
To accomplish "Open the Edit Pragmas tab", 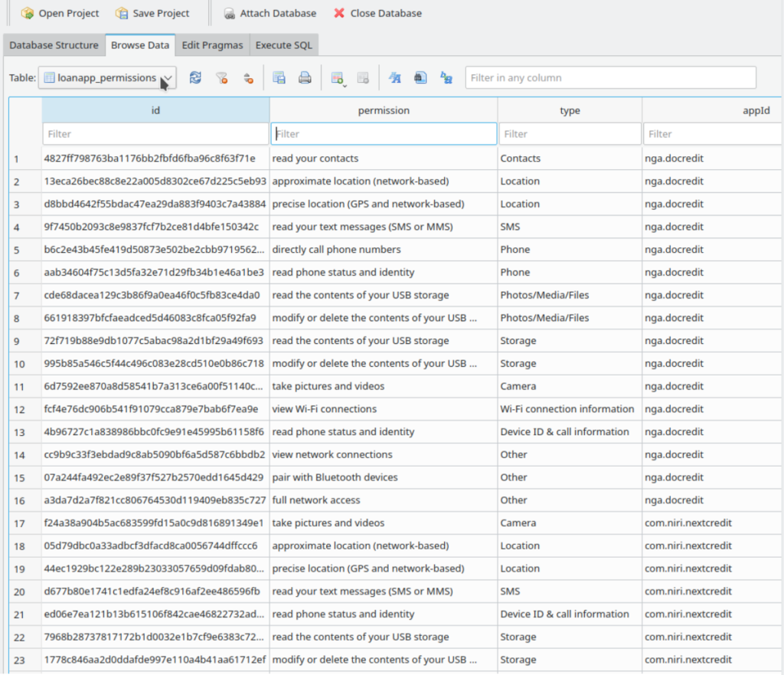I will [213, 45].
